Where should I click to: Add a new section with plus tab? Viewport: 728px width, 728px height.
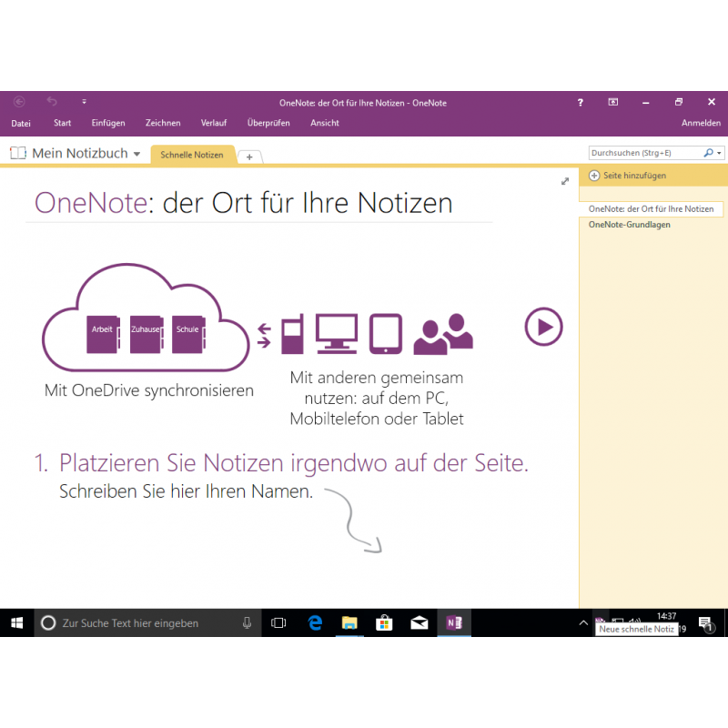[249, 157]
